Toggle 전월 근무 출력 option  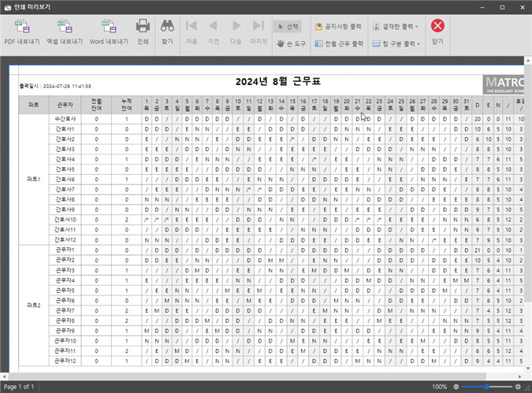pos(339,44)
